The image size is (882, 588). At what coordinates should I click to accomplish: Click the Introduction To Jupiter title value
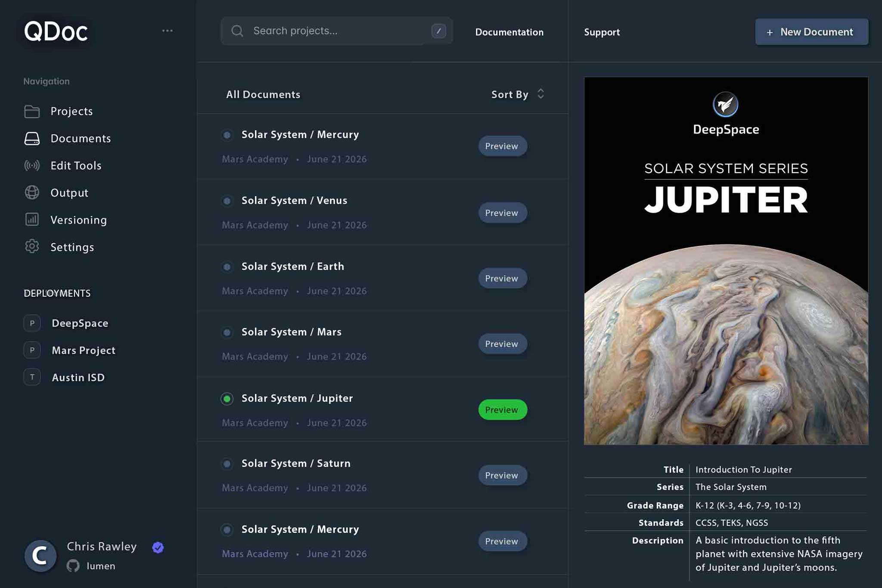tap(743, 470)
